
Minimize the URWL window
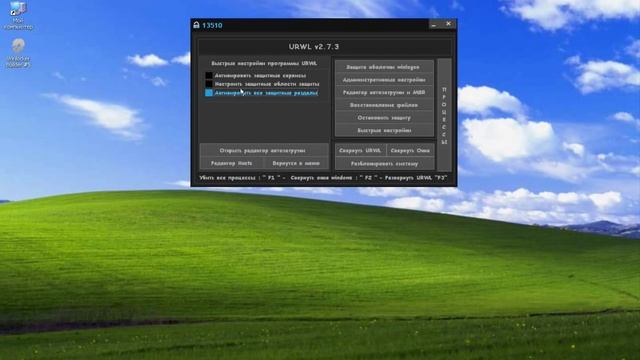[434, 24]
